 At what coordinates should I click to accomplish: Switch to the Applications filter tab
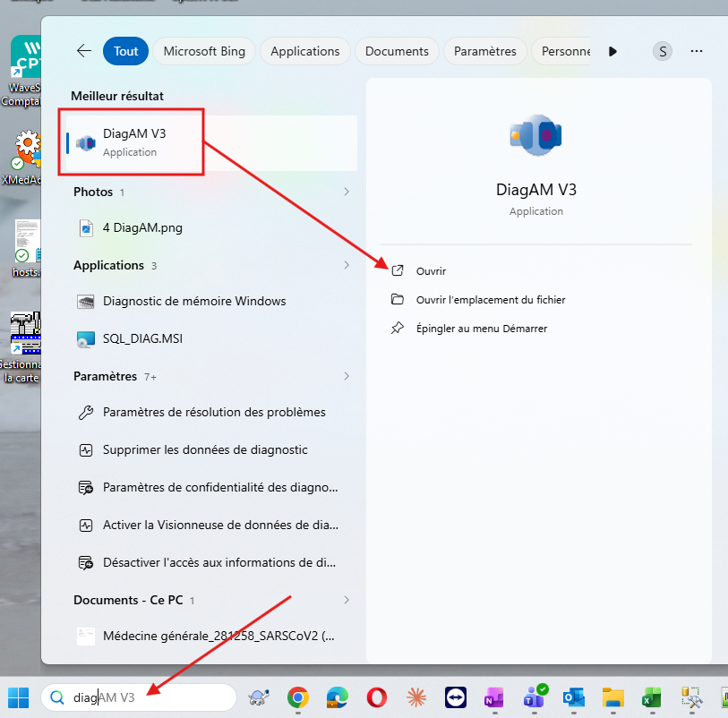pos(305,51)
